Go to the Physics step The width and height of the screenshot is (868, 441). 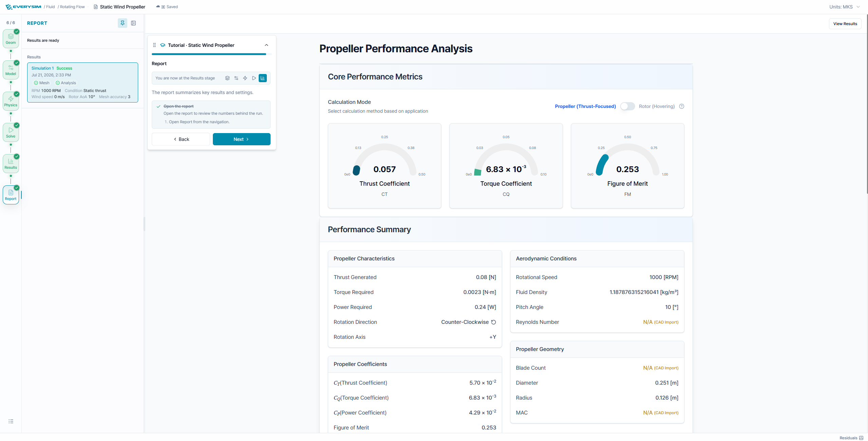[11, 101]
